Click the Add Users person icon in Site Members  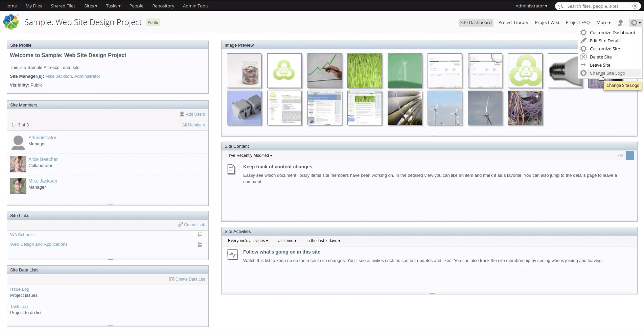click(182, 114)
